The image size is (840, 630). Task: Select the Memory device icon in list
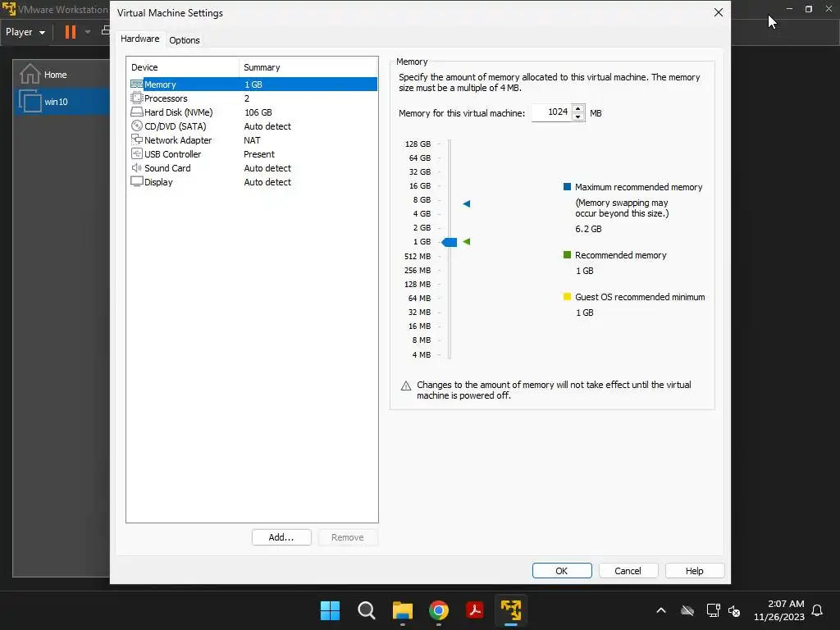[137, 84]
